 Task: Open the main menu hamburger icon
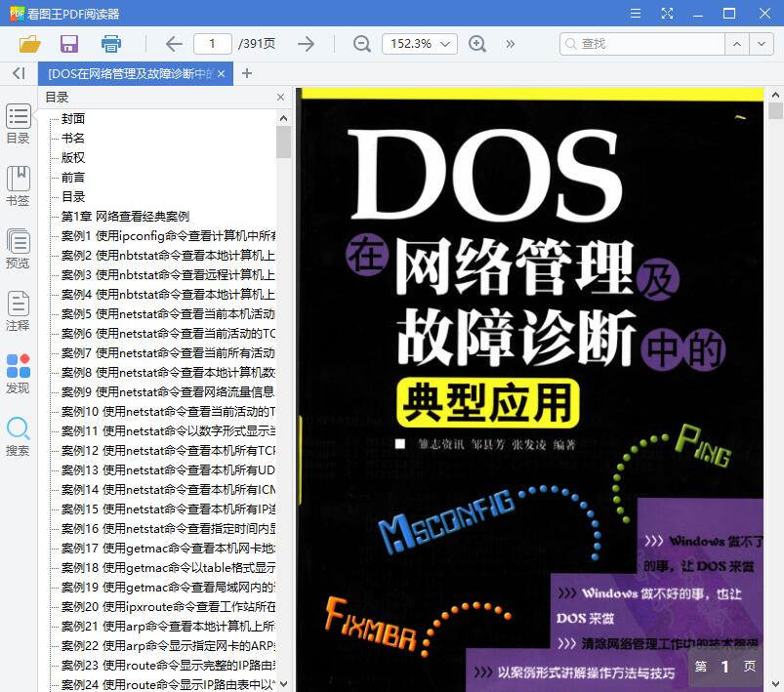coord(636,14)
